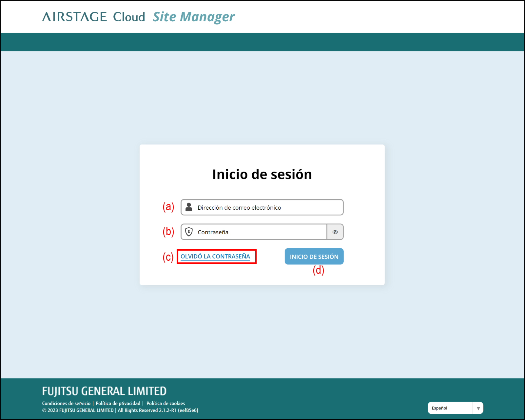Image resolution: width=525 pixels, height=420 pixels.
Task: Click the AIRSTAGE Cloud logo
Action: tap(93, 17)
